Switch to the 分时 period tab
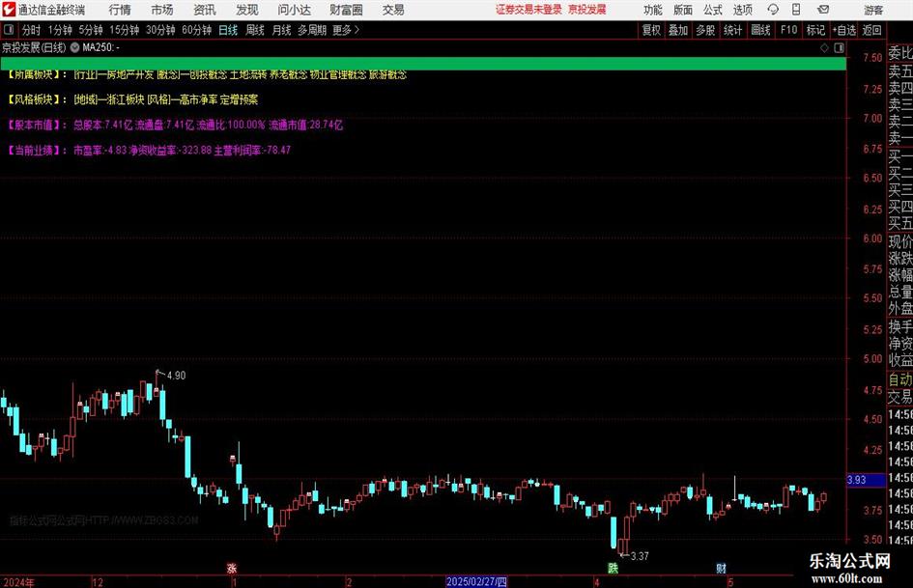Viewport: 913px width, 588px height. pos(32,30)
